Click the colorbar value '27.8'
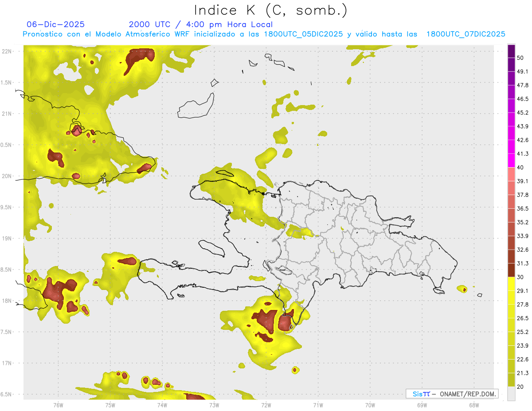Viewport: 532px width, 411px height. tap(523, 304)
